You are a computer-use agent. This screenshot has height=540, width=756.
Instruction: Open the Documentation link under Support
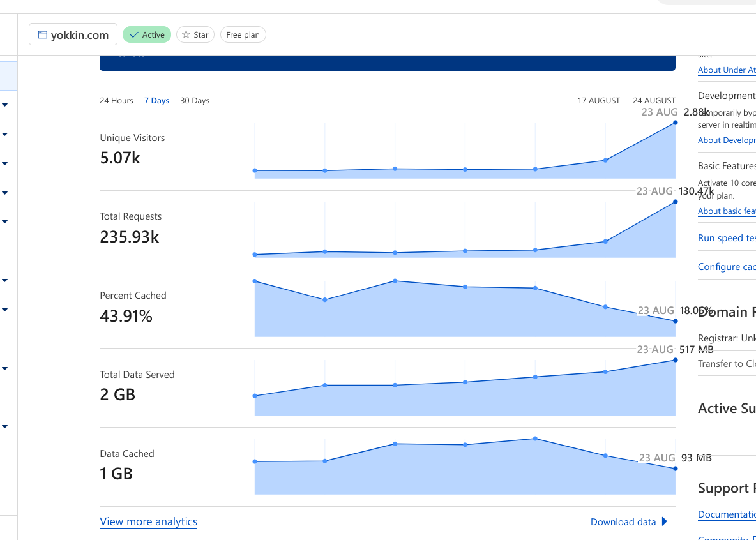click(x=727, y=514)
